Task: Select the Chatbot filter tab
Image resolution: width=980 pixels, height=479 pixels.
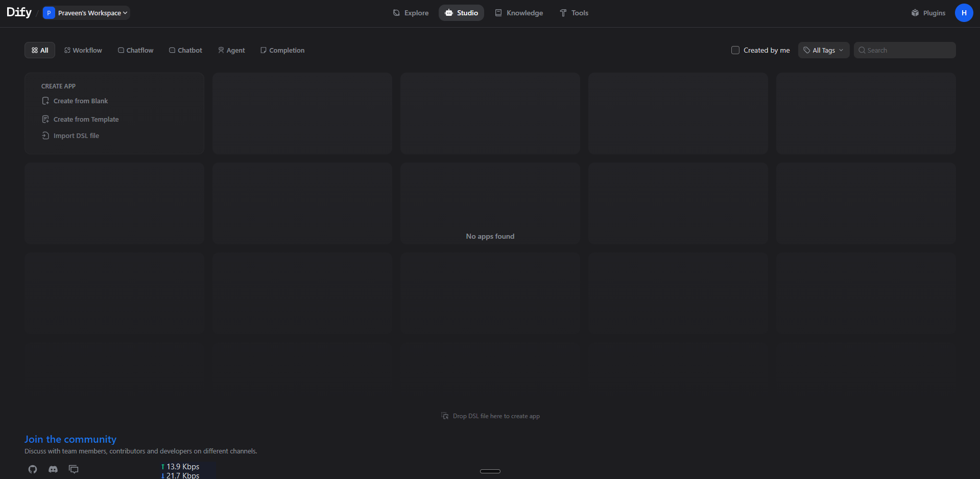Action: [x=185, y=50]
